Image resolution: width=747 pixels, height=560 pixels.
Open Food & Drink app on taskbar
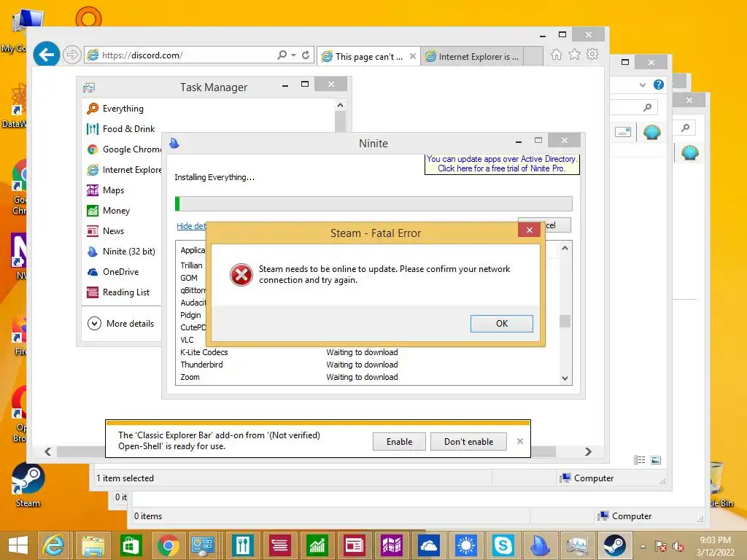(x=242, y=545)
